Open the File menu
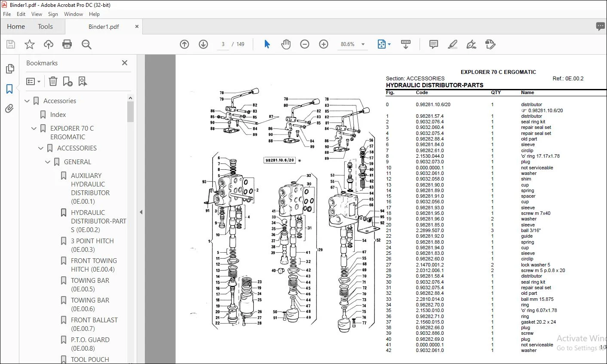 pyautogui.click(x=7, y=14)
